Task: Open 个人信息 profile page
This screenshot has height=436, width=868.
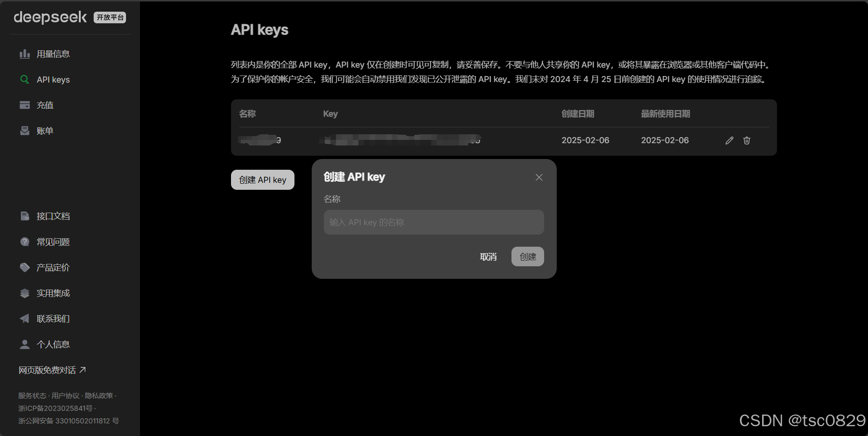Action: pyautogui.click(x=53, y=345)
